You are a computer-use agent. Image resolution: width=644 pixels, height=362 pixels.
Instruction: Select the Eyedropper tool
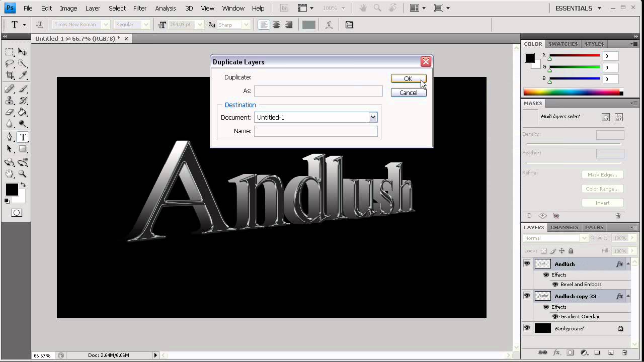[x=23, y=75]
